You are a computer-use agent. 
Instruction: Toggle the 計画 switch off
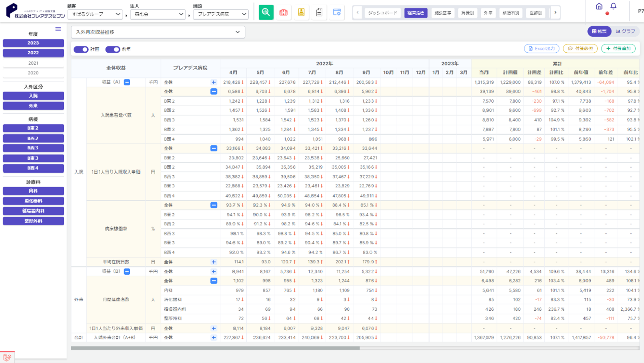point(81,49)
